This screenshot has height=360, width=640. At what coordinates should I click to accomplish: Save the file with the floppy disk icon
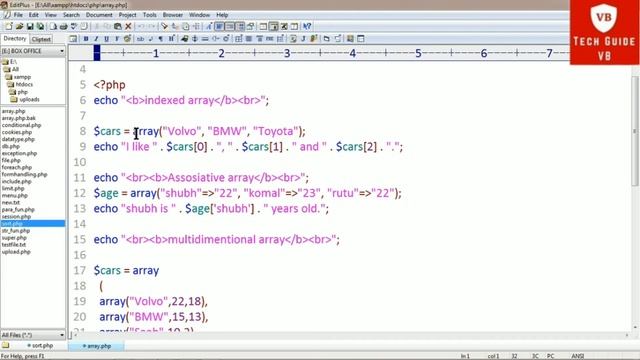tap(30, 27)
